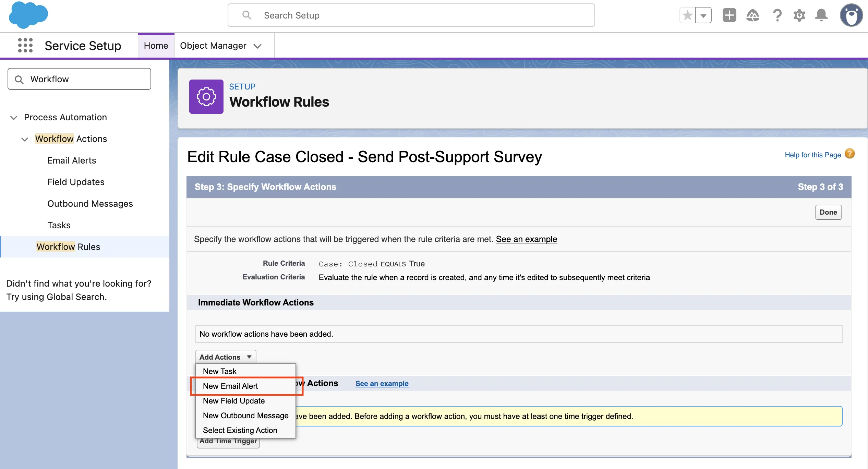Switch to the Home tab
The height and width of the screenshot is (469, 868).
(156, 45)
